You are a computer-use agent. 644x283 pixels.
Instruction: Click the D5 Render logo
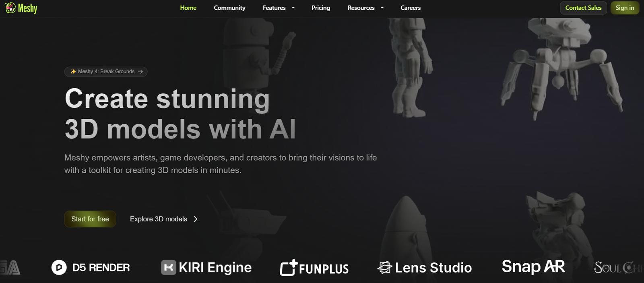click(91, 267)
